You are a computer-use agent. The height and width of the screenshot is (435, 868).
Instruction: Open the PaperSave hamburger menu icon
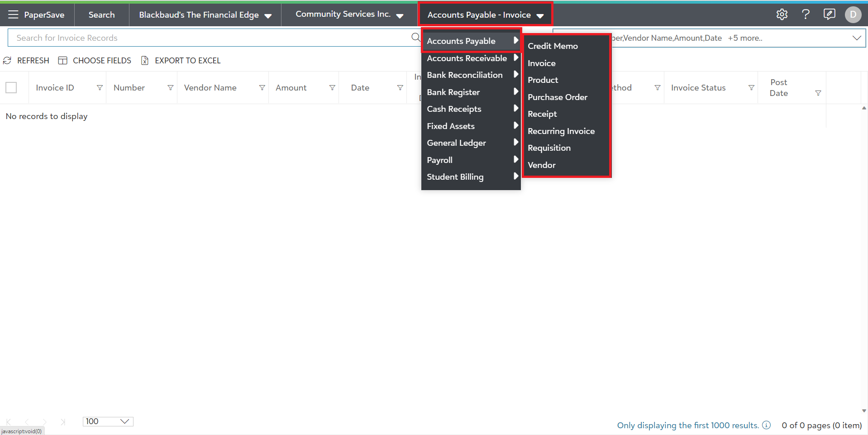click(13, 14)
